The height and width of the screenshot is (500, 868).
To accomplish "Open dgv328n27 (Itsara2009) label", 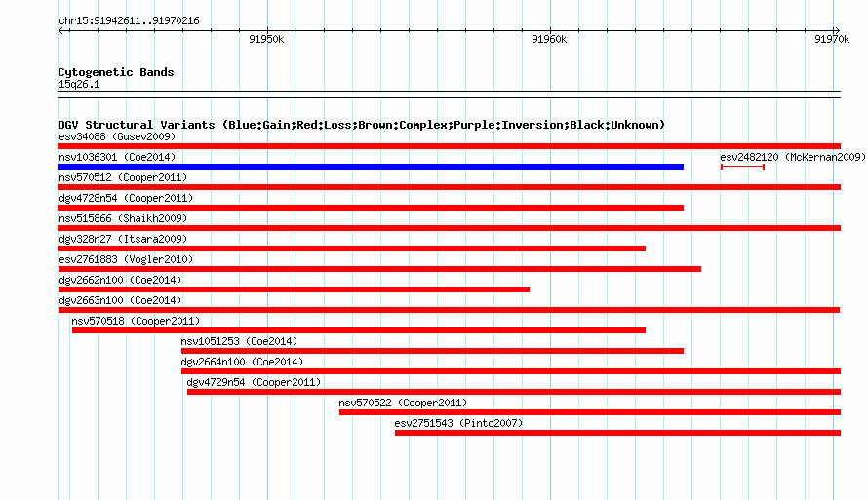I will click(123, 239).
